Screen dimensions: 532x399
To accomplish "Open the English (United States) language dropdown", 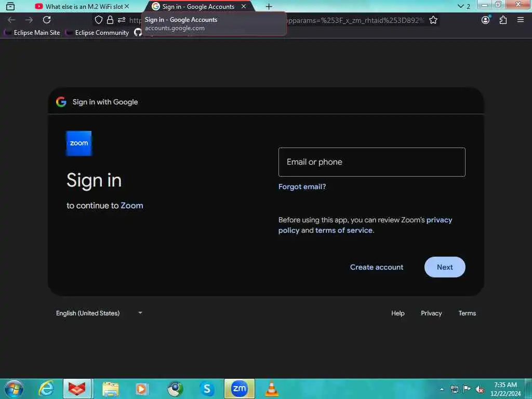I will [x=99, y=313].
